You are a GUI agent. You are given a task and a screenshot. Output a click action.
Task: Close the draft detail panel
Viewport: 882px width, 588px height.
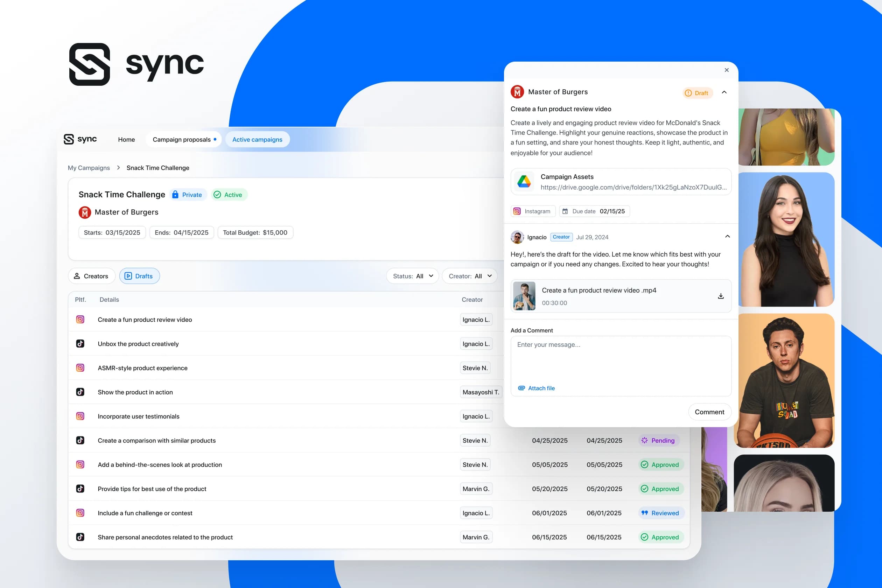[x=726, y=70]
